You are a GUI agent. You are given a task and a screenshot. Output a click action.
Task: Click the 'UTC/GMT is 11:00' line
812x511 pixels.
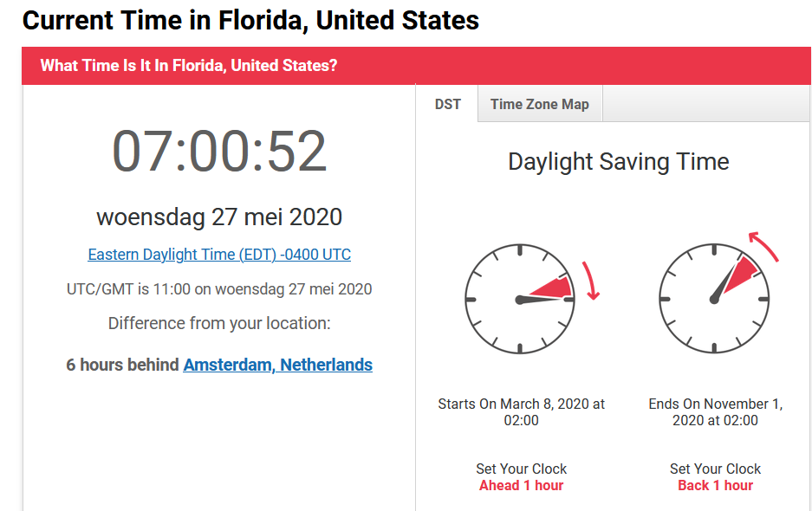[219, 289]
